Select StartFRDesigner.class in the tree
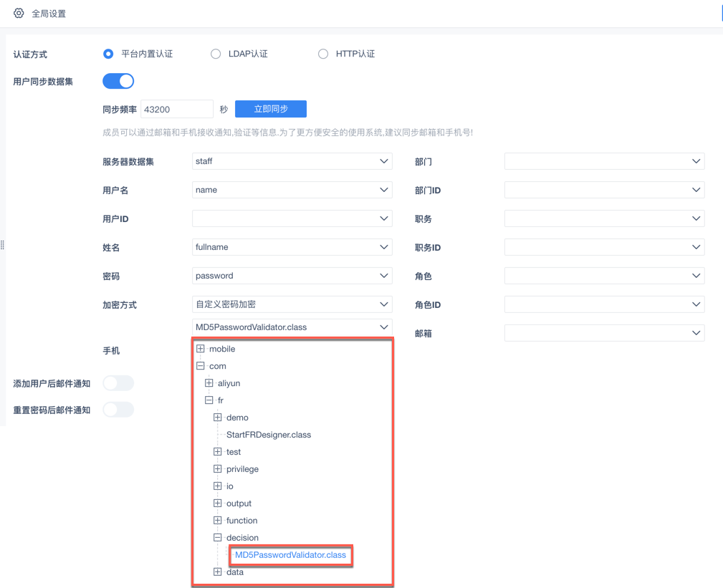This screenshot has width=723, height=588. point(269,435)
